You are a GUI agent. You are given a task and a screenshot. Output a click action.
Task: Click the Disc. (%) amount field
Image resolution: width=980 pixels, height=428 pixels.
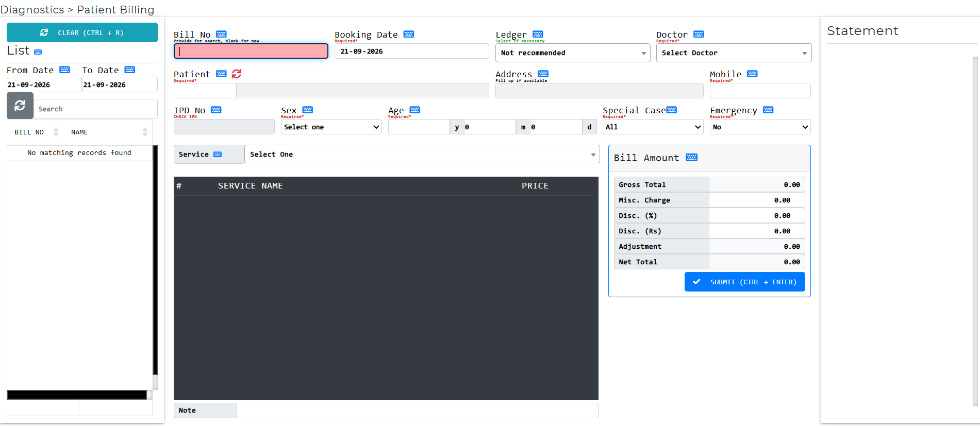click(x=757, y=215)
